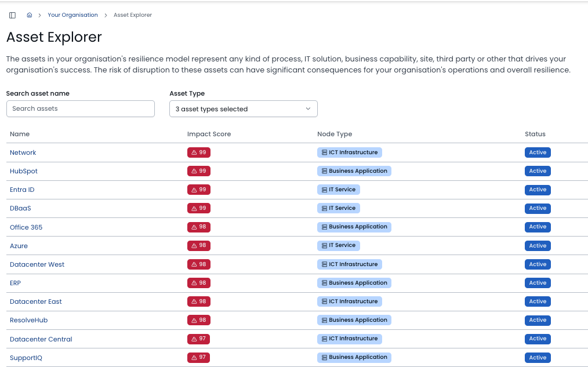Screen dimensions: 588x367
Task: Click the Asset Type dropdown chevron
Action: (x=308, y=109)
